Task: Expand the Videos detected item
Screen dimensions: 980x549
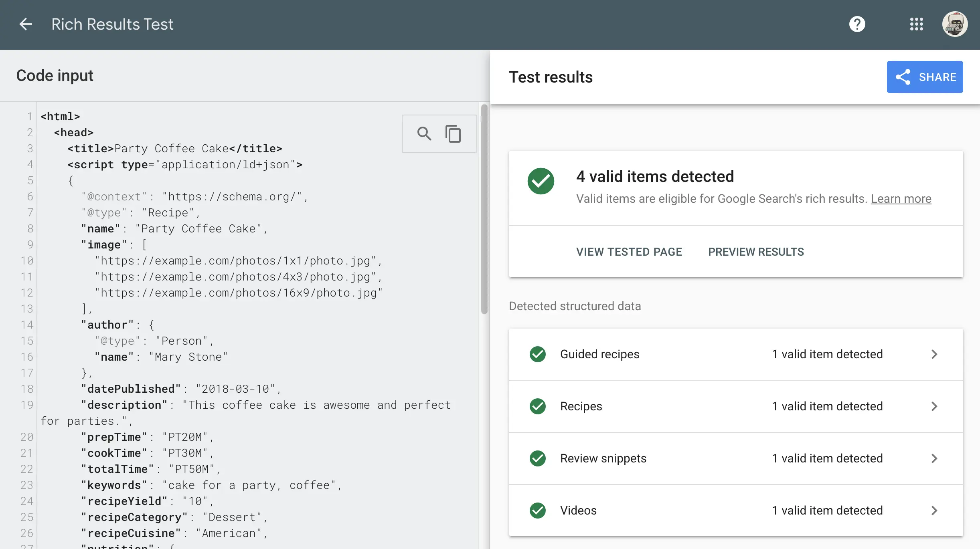Action: point(935,511)
